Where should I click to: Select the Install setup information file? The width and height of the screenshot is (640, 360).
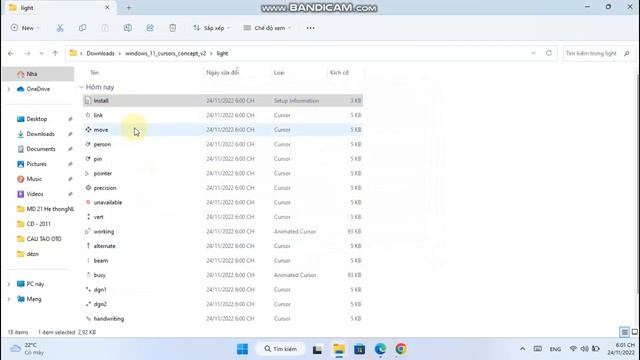click(223, 100)
